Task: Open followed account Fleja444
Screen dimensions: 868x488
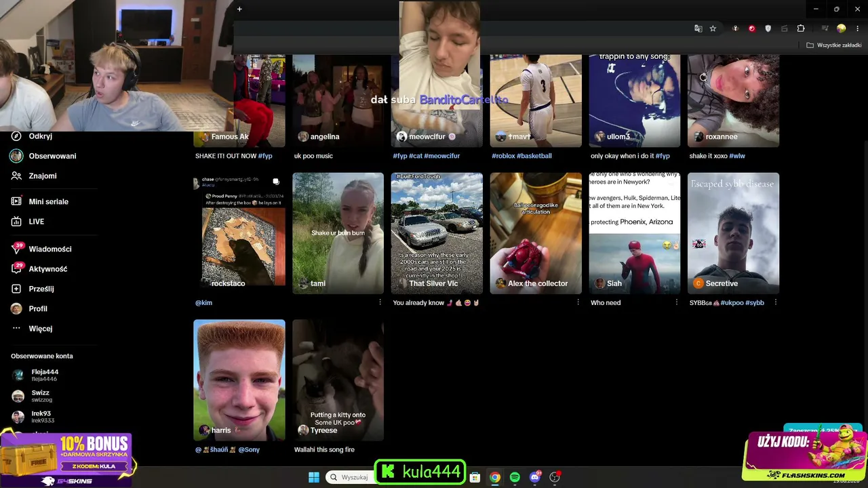Action: (45, 375)
